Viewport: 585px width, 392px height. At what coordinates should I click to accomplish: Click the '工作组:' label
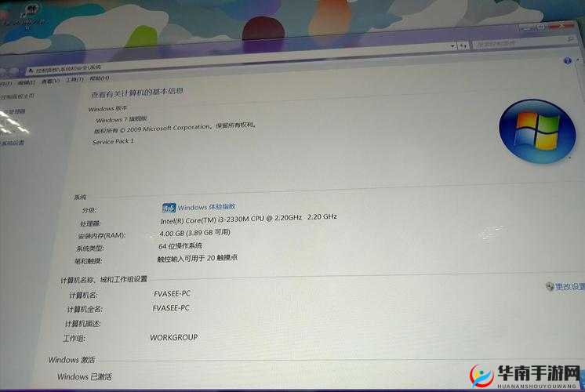pyautogui.click(x=74, y=339)
